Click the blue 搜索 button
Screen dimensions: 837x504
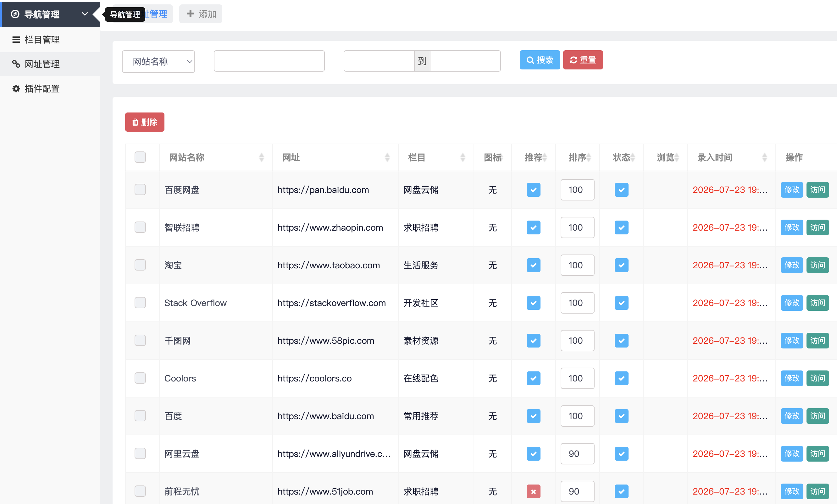click(x=540, y=60)
